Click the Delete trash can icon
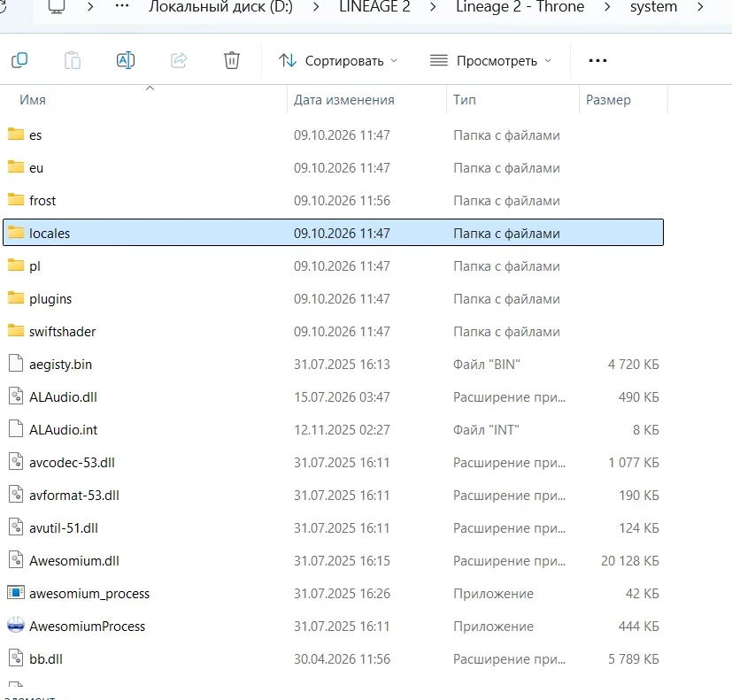The width and height of the screenshot is (732, 700). pyautogui.click(x=232, y=60)
